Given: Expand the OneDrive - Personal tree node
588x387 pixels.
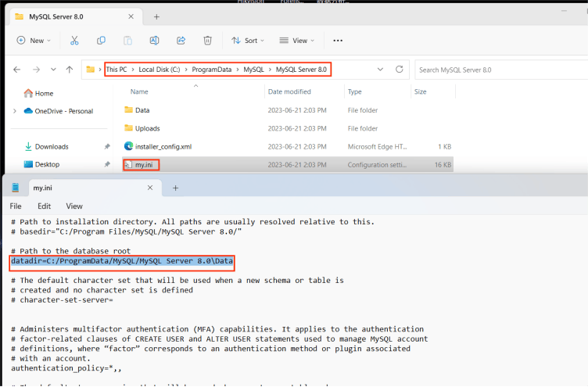Looking at the screenshot, I should [15, 111].
